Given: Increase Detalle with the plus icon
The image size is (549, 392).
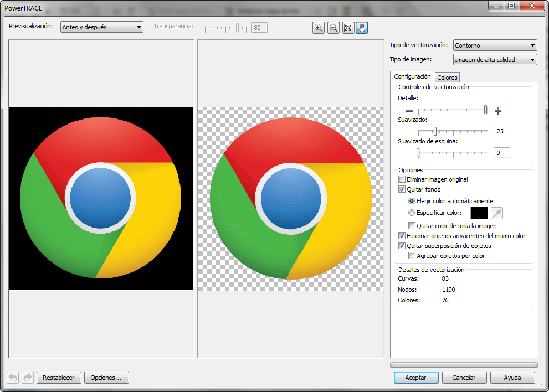Looking at the screenshot, I should 497,110.
